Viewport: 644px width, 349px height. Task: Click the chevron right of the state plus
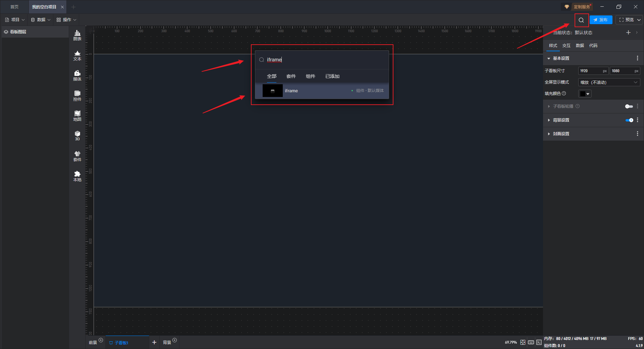click(x=637, y=33)
